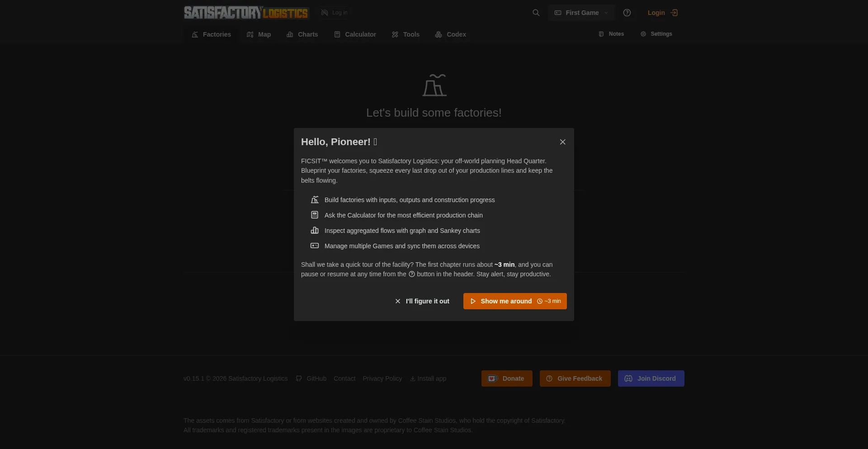The width and height of the screenshot is (868, 449).
Task: Open the Privacy Policy link
Action: point(382,378)
